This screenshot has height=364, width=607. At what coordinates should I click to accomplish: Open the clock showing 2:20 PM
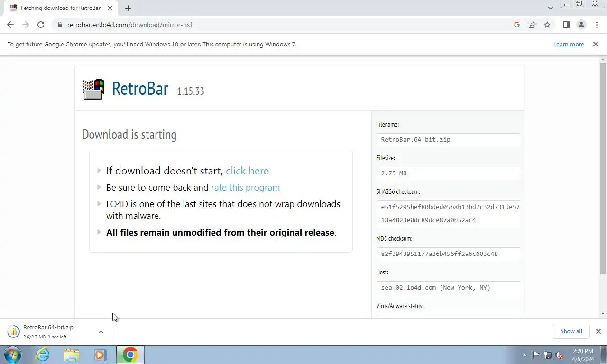point(583,355)
